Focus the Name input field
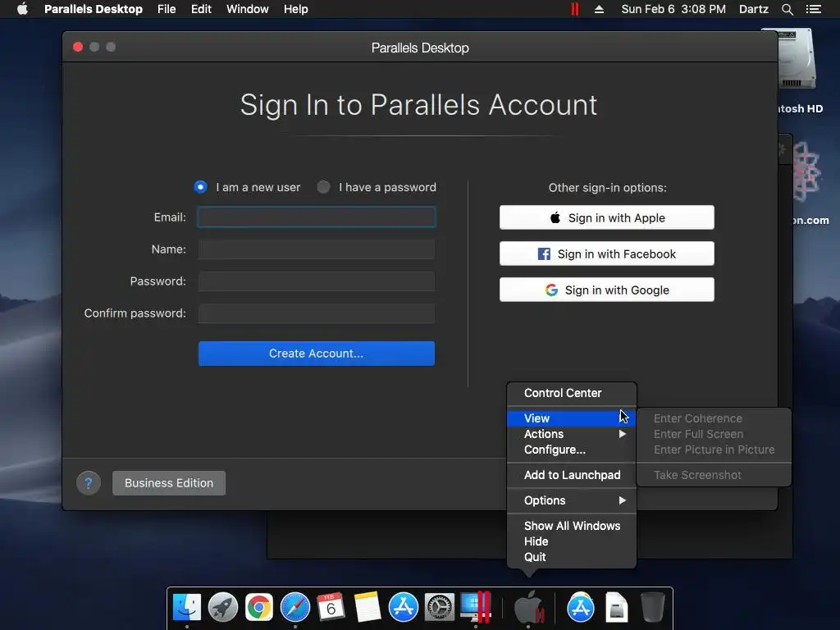 (316, 249)
